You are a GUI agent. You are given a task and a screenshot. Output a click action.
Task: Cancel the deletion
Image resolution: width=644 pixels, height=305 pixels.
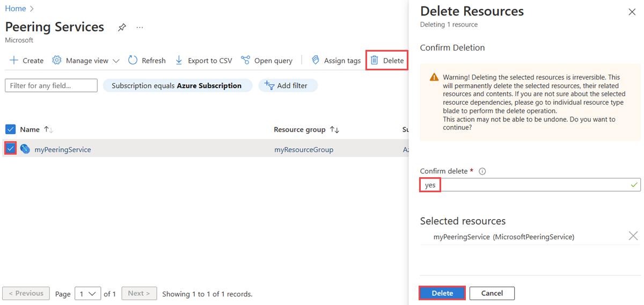(492, 293)
